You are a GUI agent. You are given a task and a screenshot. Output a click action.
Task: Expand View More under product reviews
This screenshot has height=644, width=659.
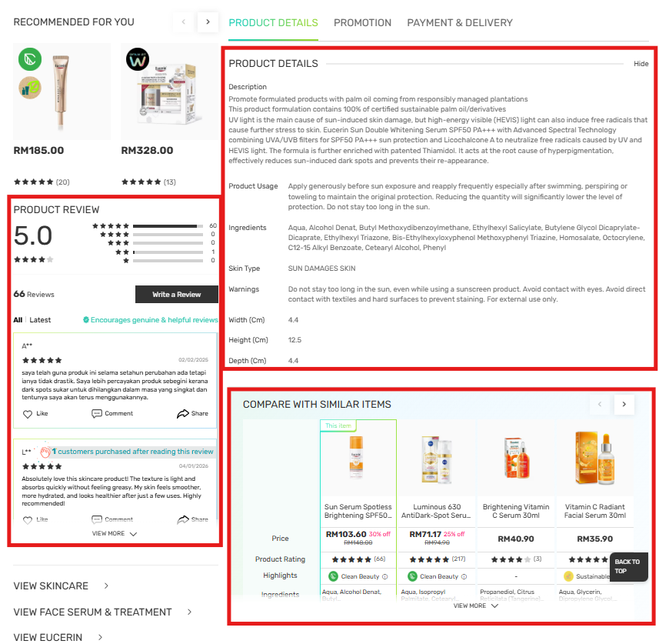point(115,533)
